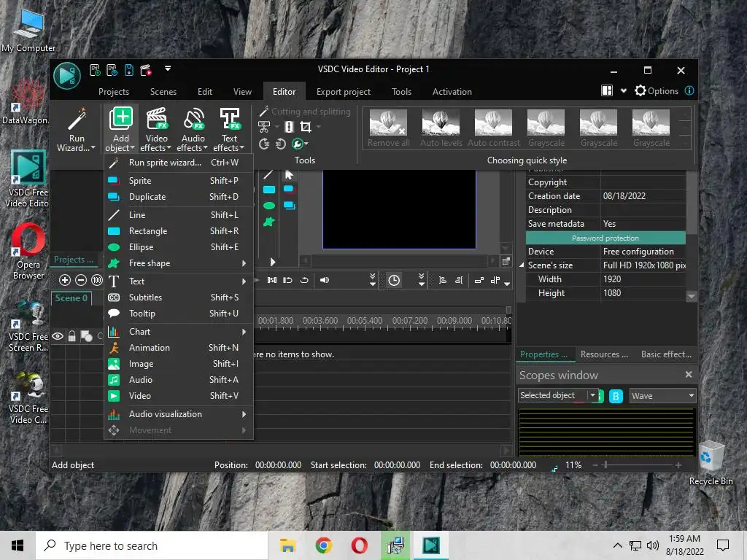
Task: Click the zoom in timeline plus icon
Action: (65, 280)
